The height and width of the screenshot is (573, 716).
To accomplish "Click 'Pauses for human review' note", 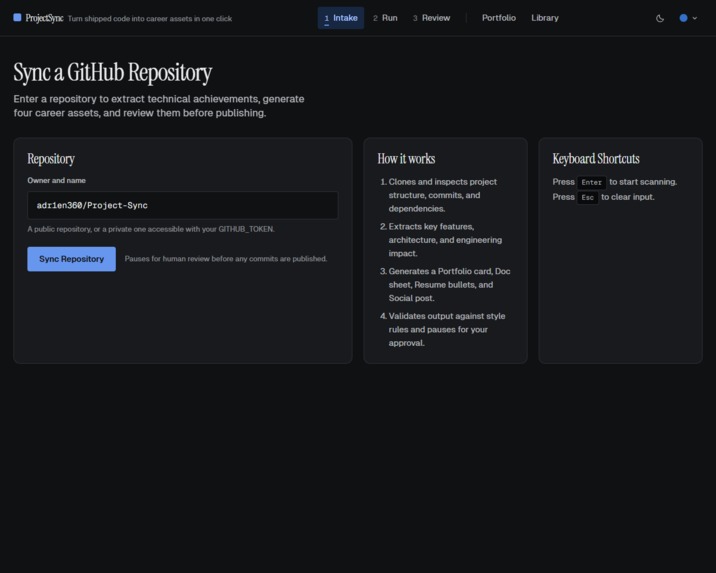I will [226, 259].
